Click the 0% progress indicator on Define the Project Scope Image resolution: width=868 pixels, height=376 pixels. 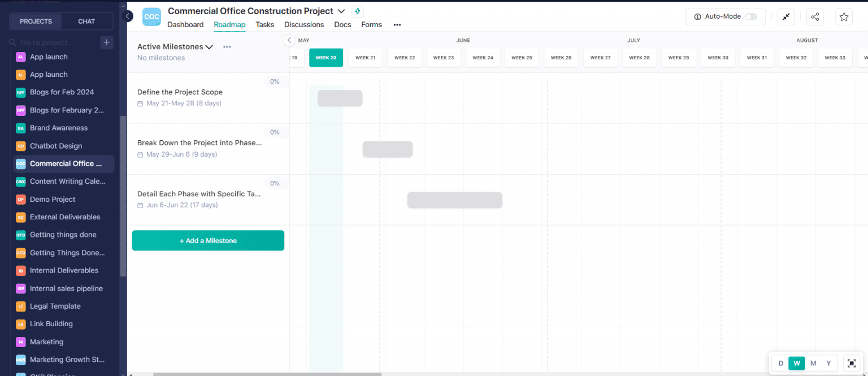(x=275, y=81)
